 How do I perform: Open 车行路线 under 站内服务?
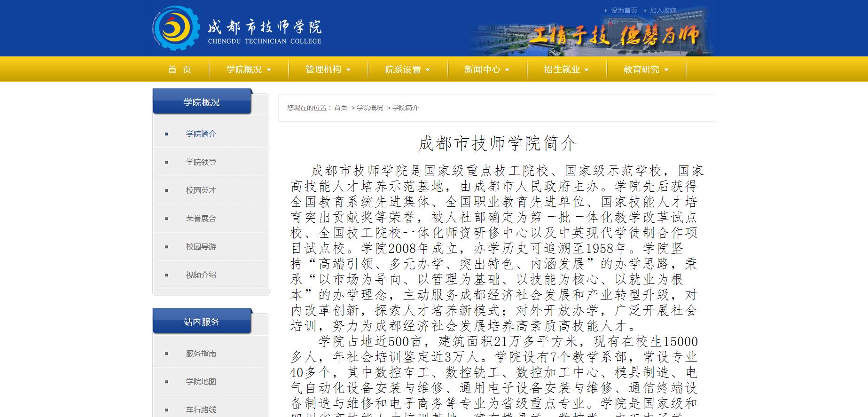201,410
